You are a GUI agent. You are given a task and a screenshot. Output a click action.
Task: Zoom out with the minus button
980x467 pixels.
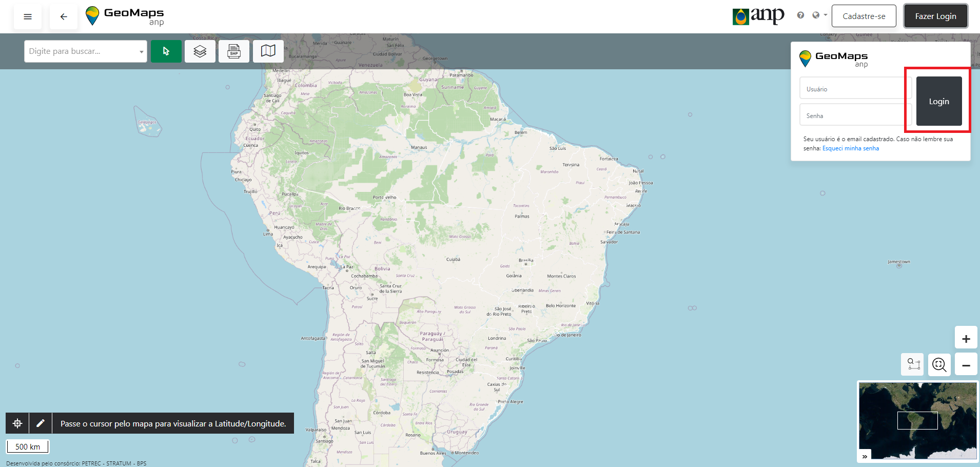point(966,365)
